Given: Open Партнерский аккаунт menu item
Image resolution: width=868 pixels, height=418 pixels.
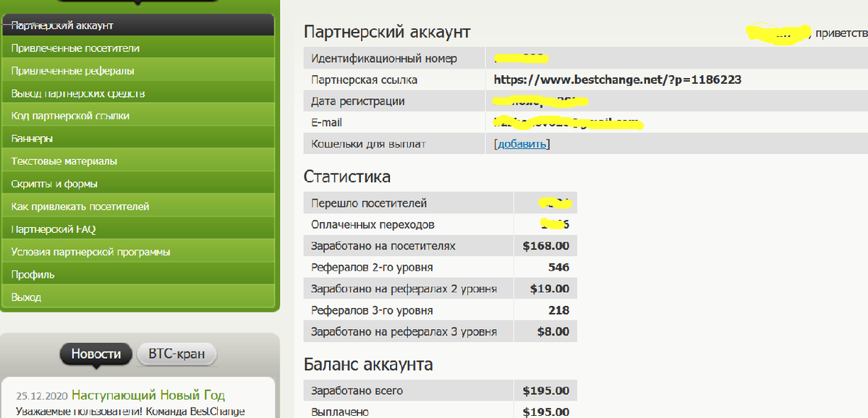Looking at the screenshot, I should pyautogui.click(x=137, y=25).
